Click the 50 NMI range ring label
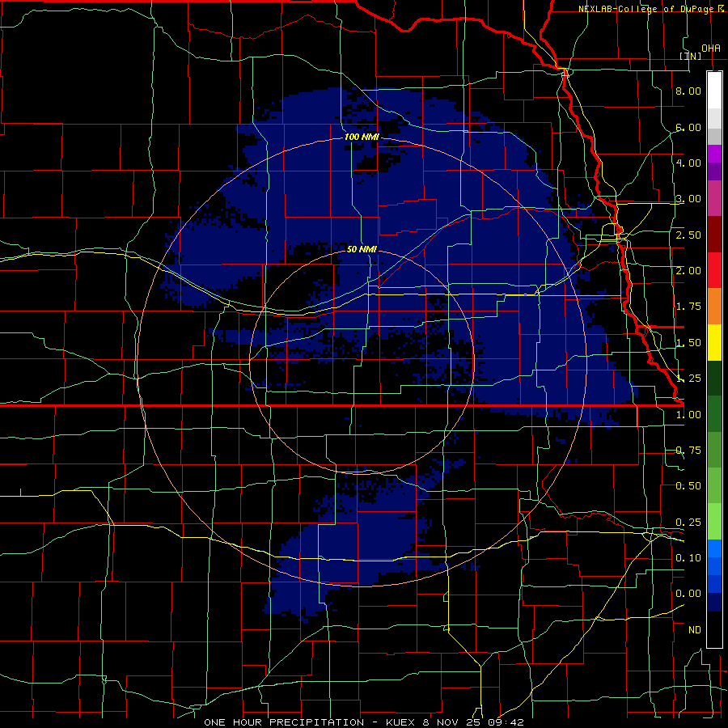Image resolution: width=728 pixels, height=728 pixels. click(x=362, y=249)
